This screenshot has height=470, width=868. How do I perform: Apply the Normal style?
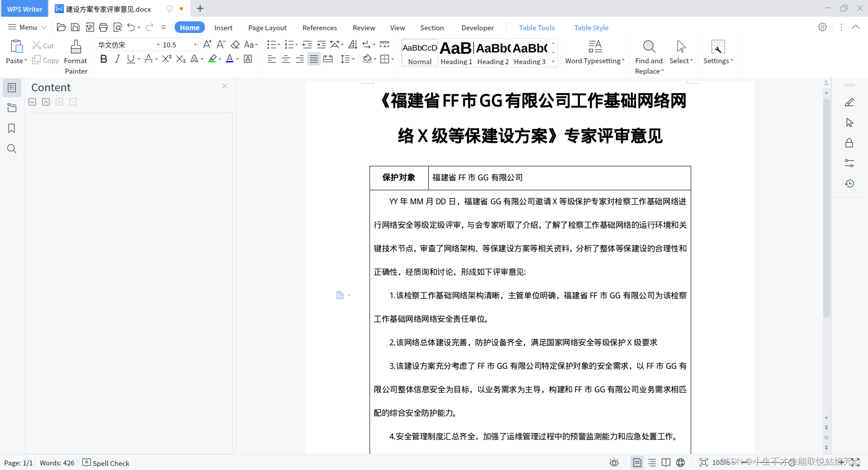point(420,53)
